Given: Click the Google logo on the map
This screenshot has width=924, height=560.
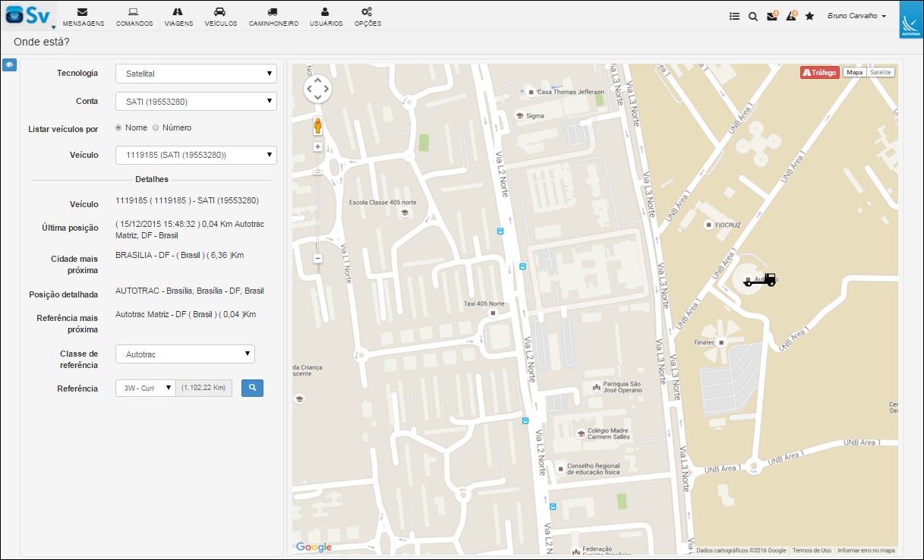Looking at the screenshot, I should pos(314,547).
